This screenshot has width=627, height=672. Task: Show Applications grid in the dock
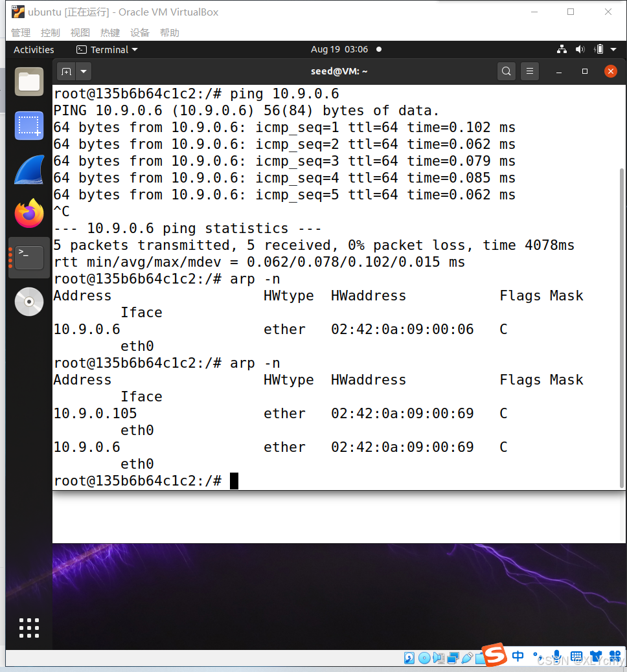pos(29,628)
